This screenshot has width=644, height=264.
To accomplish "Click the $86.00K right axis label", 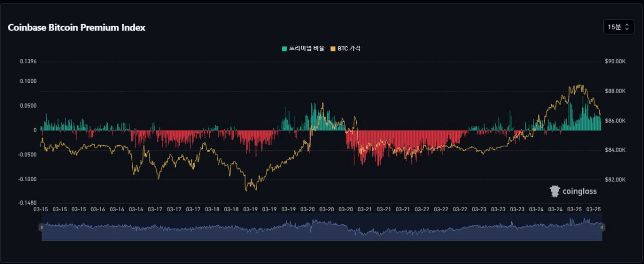I will point(615,121).
